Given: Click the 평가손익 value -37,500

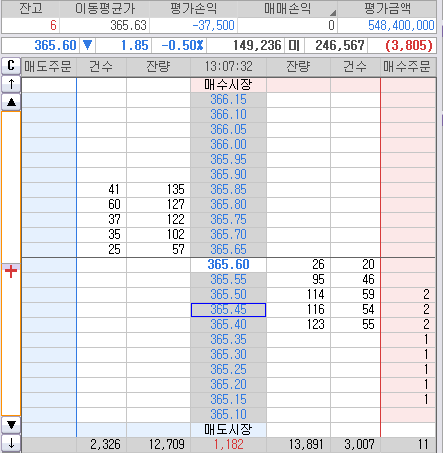Looking at the screenshot, I should [x=213, y=26].
